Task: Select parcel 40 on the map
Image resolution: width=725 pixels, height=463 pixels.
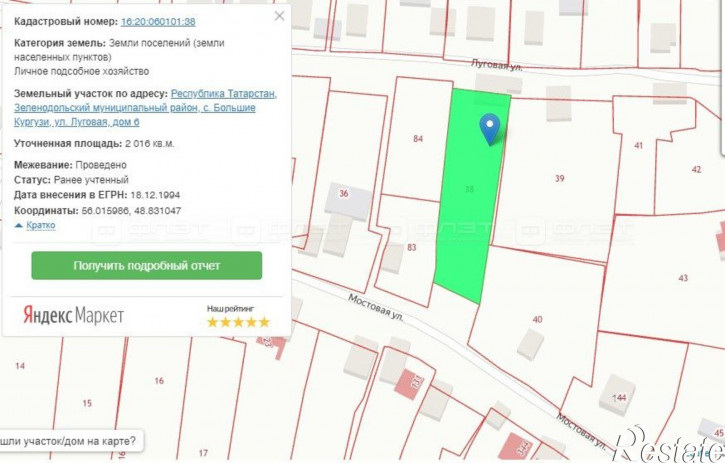Action: point(537,319)
